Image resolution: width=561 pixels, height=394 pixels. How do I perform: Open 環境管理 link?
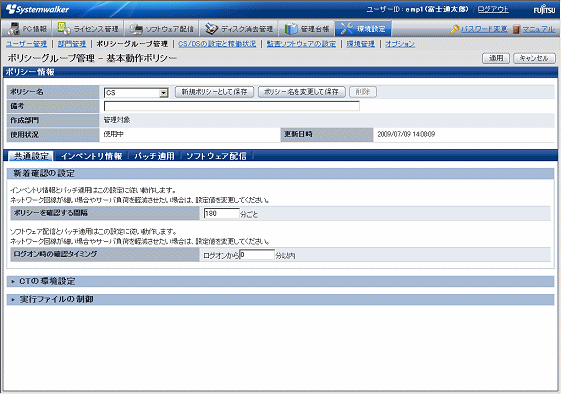[x=361, y=44]
